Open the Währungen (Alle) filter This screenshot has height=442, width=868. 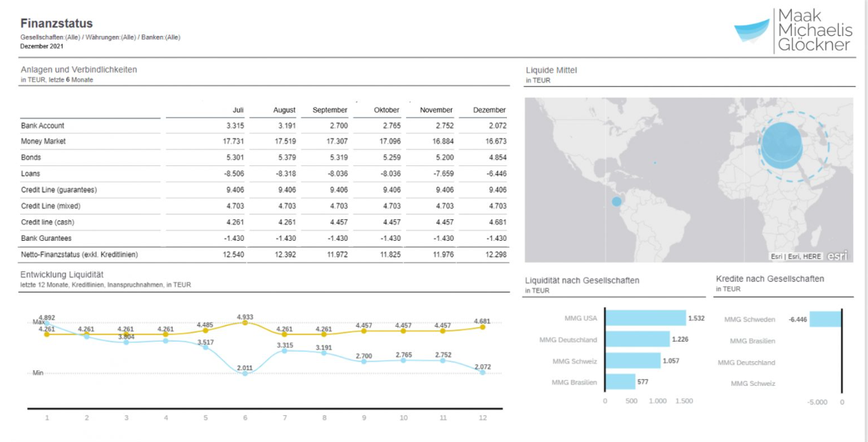[110, 36]
